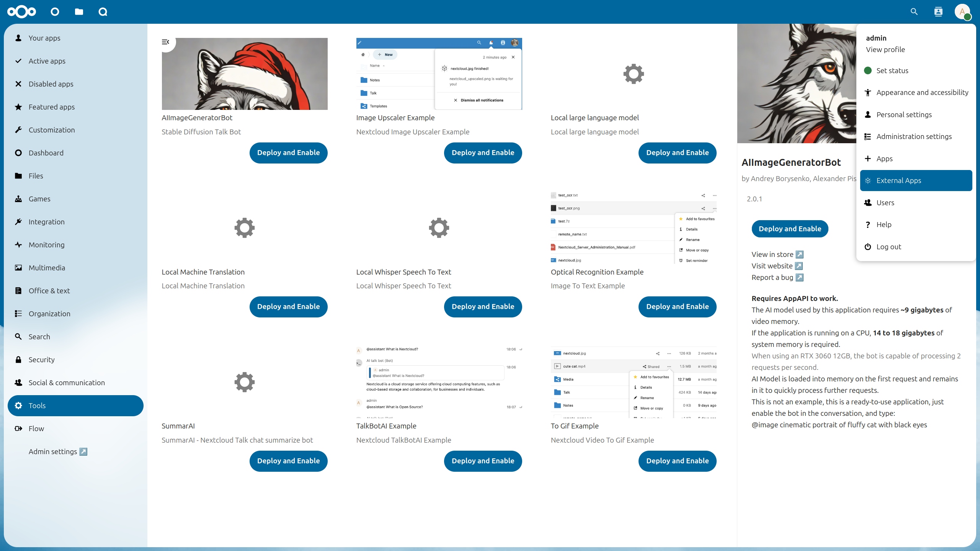Open the Optical Recognition Example screenshot thumbnail
980x551 pixels.
tap(633, 228)
